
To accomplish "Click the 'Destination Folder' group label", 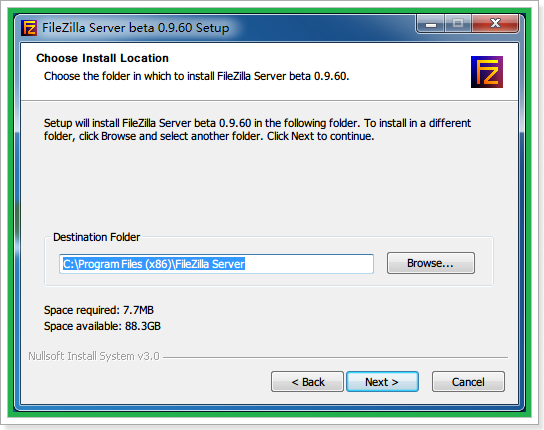I will tap(96, 237).
